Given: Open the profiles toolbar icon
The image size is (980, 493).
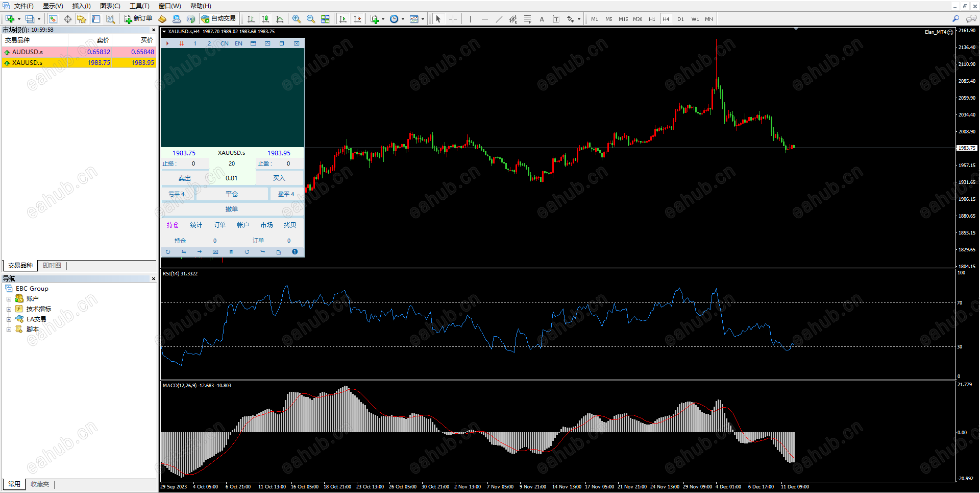Looking at the screenshot, I should pyautogui.click(x=30, y=19).
